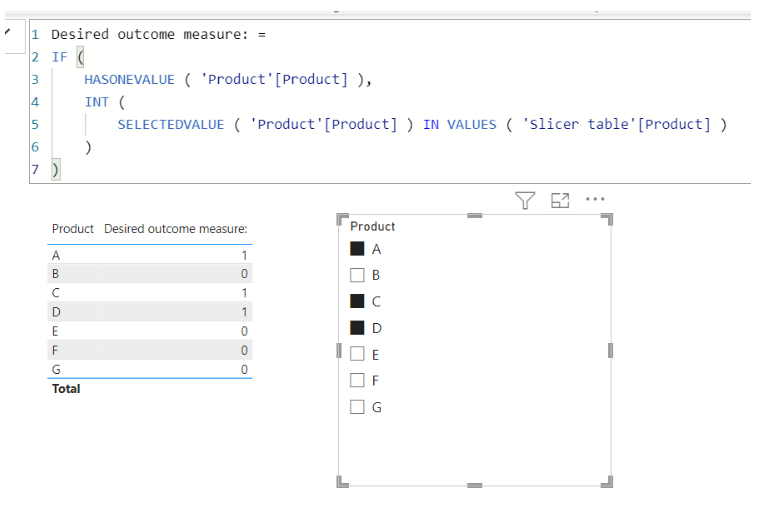Open the slicer filter icon

(525, 200)
